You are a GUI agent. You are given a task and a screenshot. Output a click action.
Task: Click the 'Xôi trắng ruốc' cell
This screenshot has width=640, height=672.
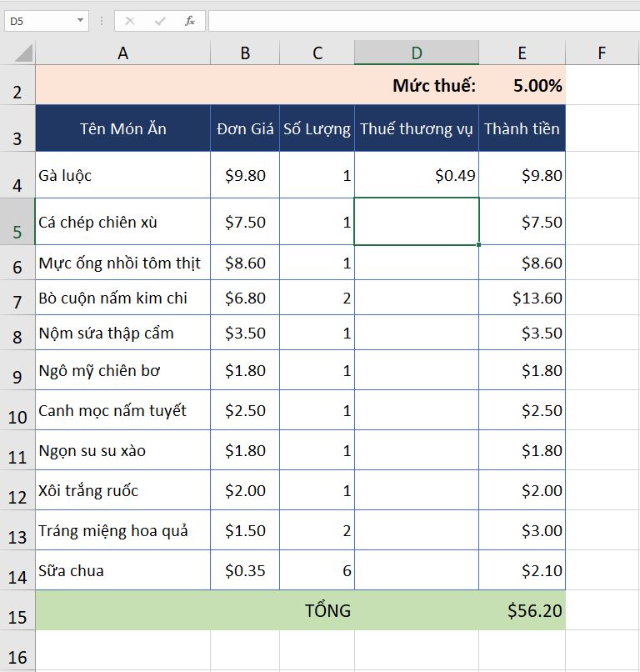click(x=123, y=490)
